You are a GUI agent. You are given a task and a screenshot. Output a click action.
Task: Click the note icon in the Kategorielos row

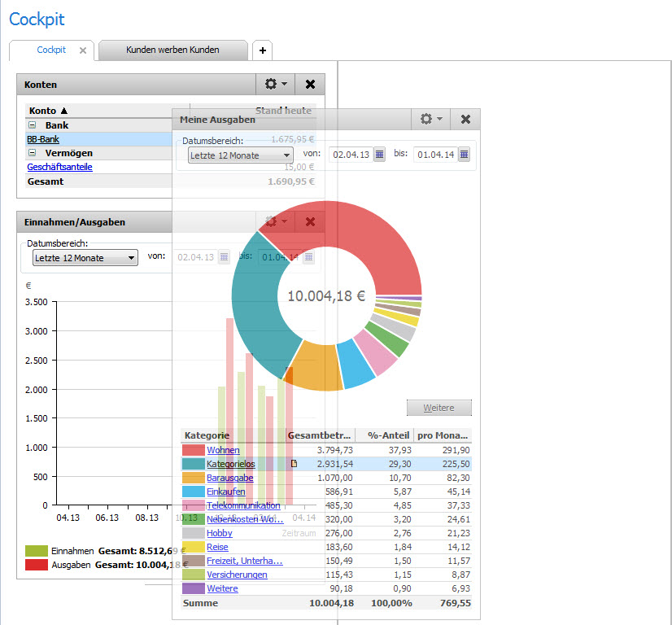pos(295,464)
